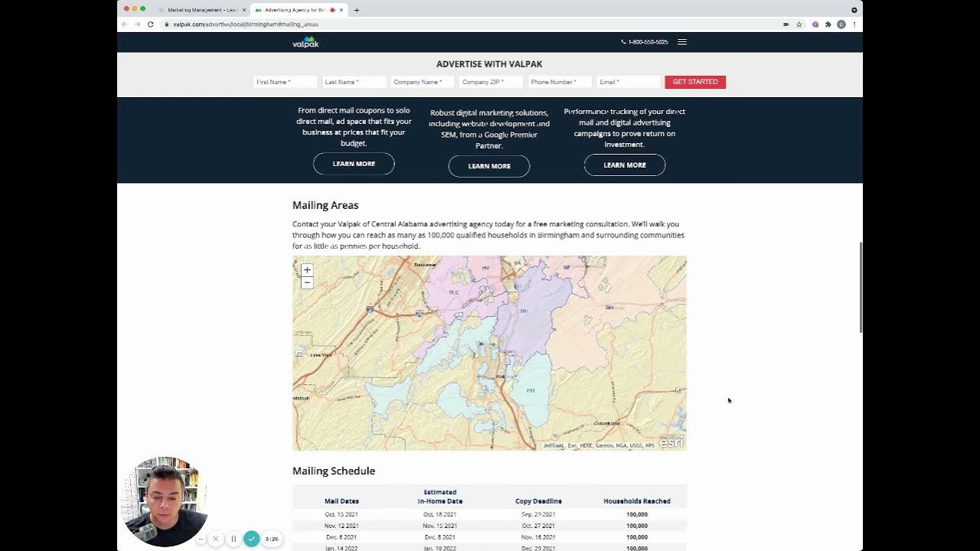Zoom in on the mailing areas map
This screenshot has height=551, width=980.
[x=307, y=270]
